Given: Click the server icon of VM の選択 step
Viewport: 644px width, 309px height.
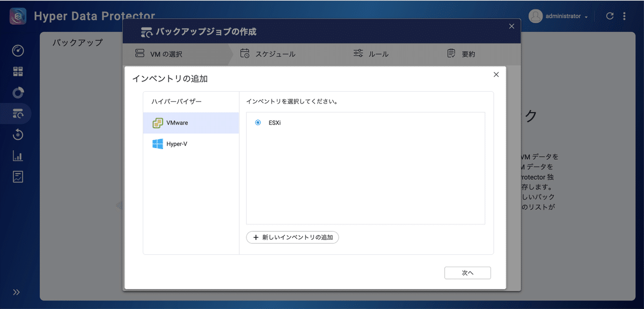Looking at the screenshot, I should pos(140,54).
